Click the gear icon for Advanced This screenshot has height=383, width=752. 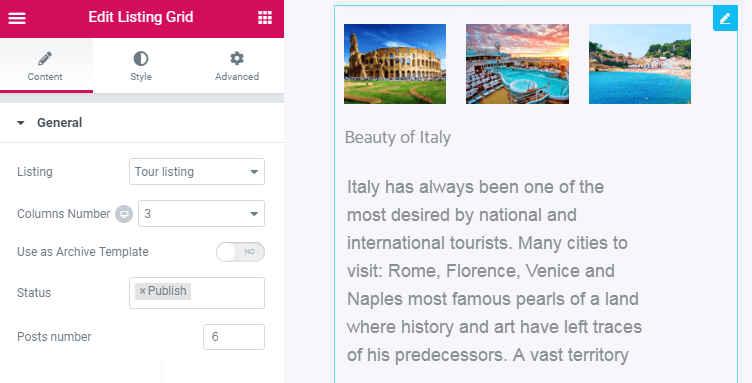(236, 58)
